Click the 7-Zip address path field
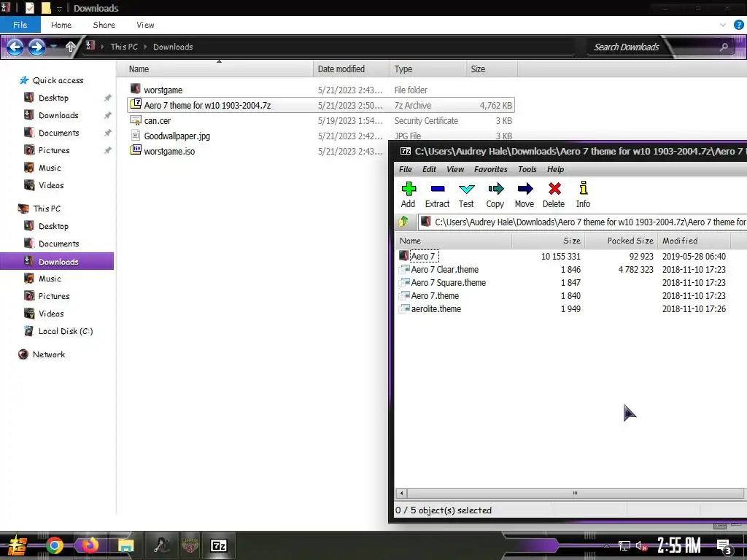Image resolution: width=747 pixels, height=560 pixels. (583, 222)
